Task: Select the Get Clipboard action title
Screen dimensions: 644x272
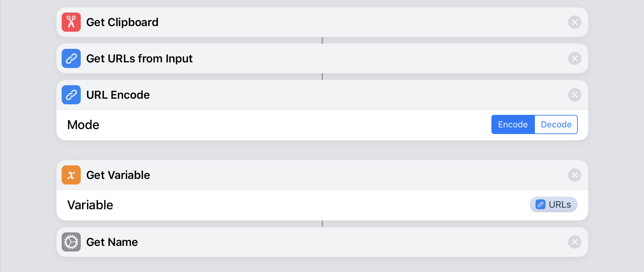Action: click(x=122, y=22)
